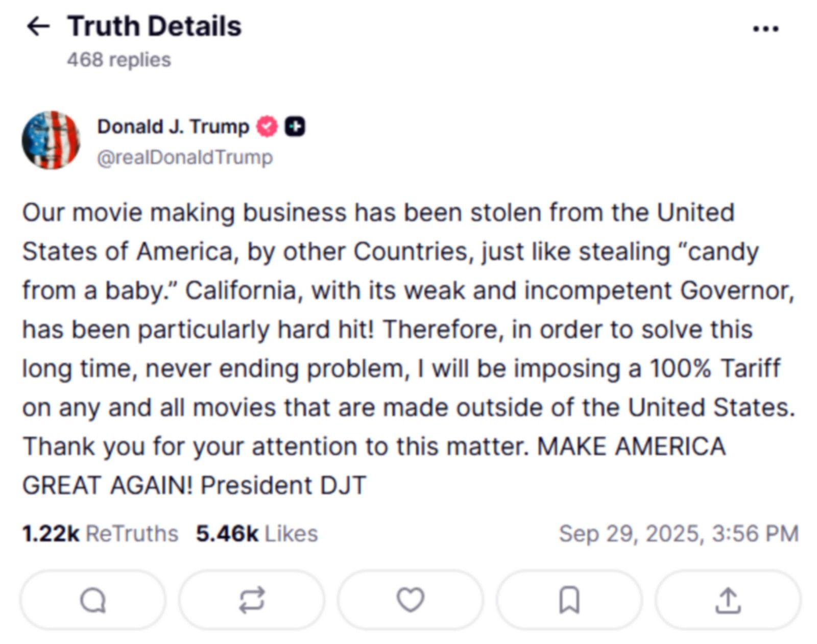
Task: Share the post via upload arrow button
Action: 728,600
